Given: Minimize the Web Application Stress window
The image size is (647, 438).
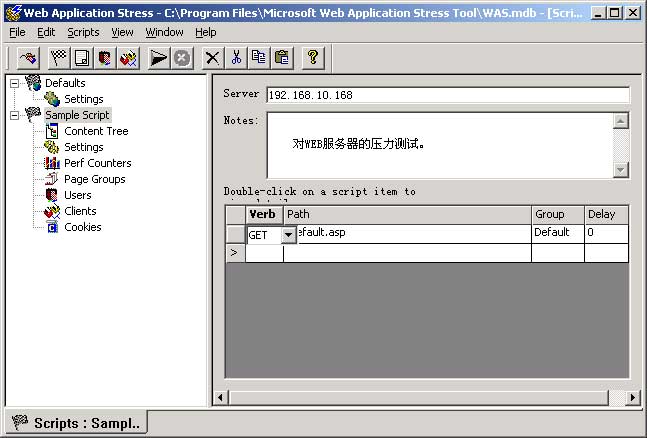Looking at the screenshot, I should (x=597, y=13).
